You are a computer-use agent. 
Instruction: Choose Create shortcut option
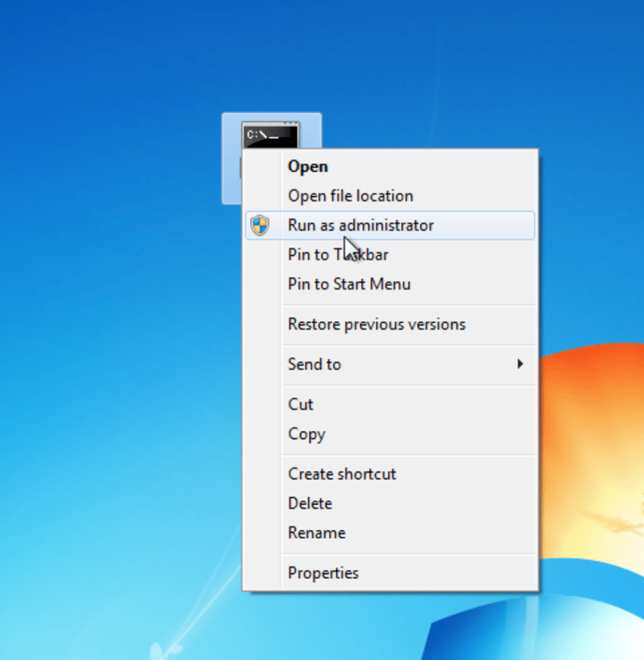(x=342, y=474)
